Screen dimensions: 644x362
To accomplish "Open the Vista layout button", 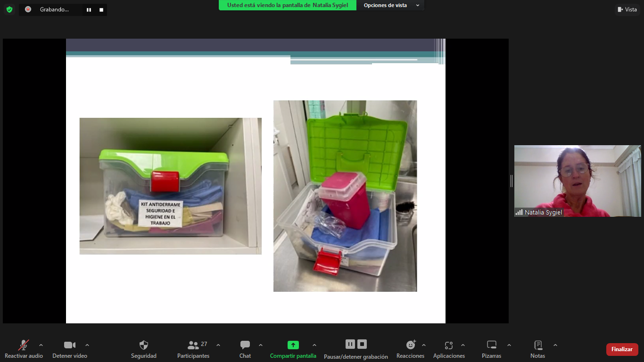I will coord(627,9).
